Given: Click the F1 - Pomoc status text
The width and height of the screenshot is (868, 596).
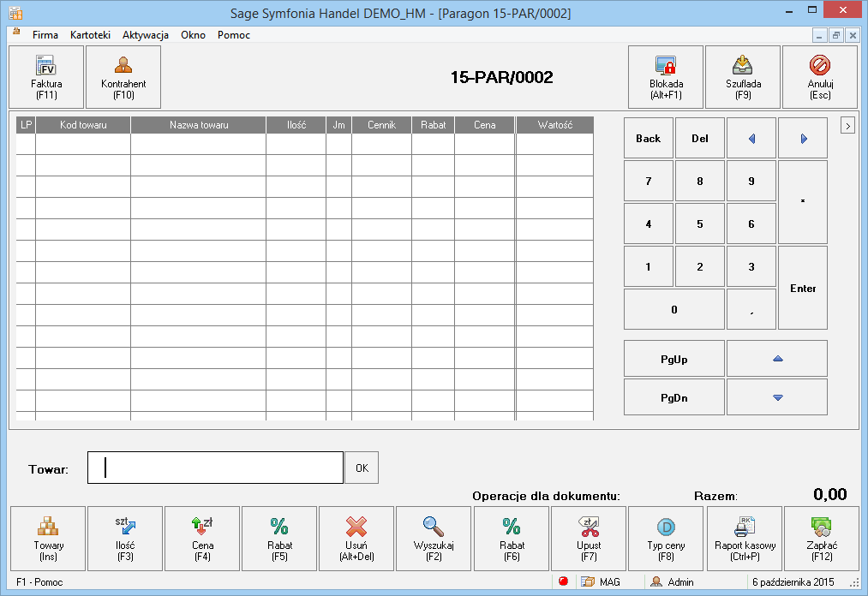Looking at the screenshot, I should click(x=39, y=582).
